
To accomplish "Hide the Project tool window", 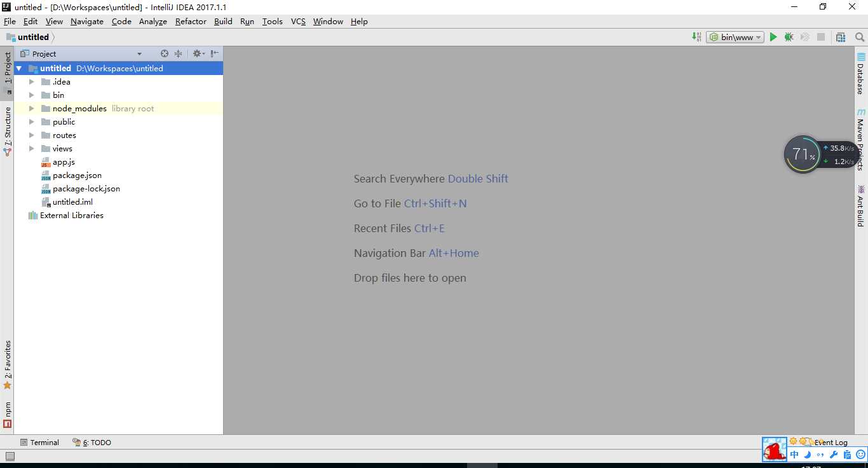I will click(x=215, y=54).
